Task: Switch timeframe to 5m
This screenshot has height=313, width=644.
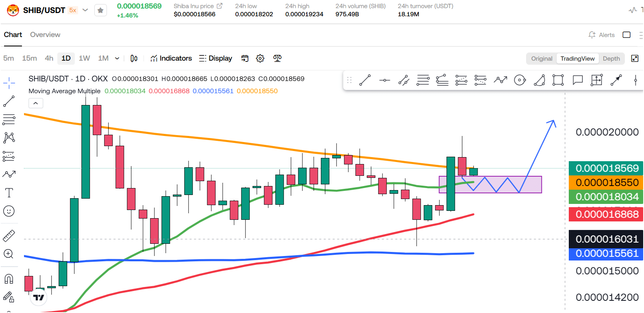Action: click(9, 58)
